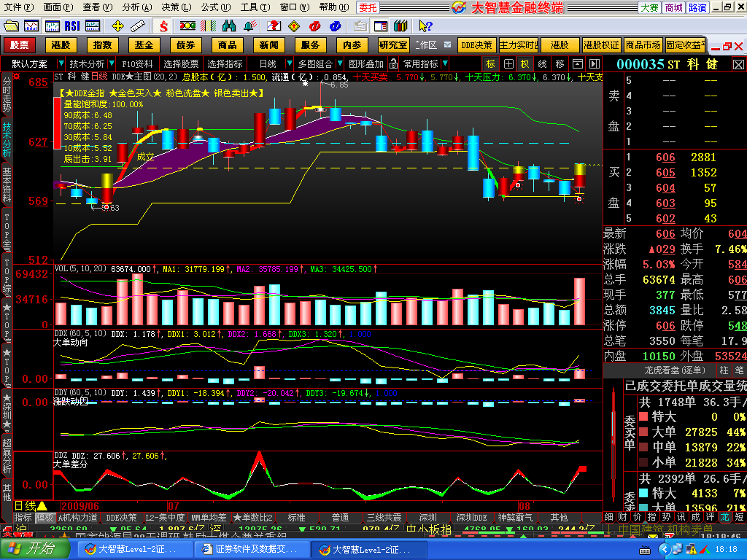
Task: Open 证券软件及数据交 taskbar item
Action: click(251, 549)
